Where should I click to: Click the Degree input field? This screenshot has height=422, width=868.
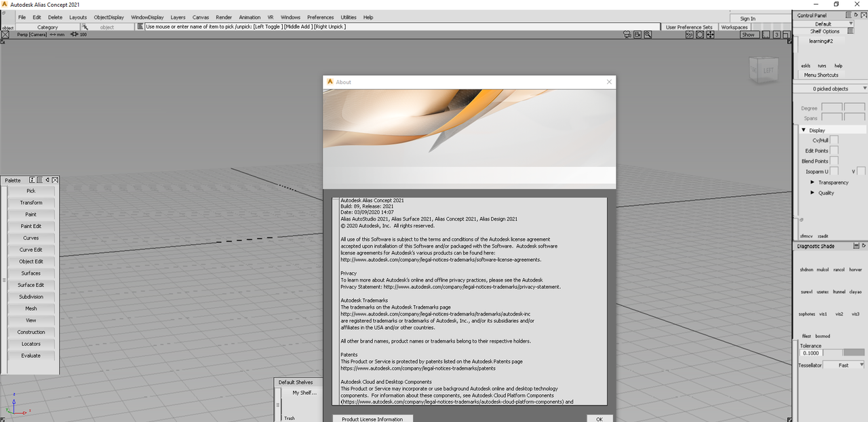point(832,108)
